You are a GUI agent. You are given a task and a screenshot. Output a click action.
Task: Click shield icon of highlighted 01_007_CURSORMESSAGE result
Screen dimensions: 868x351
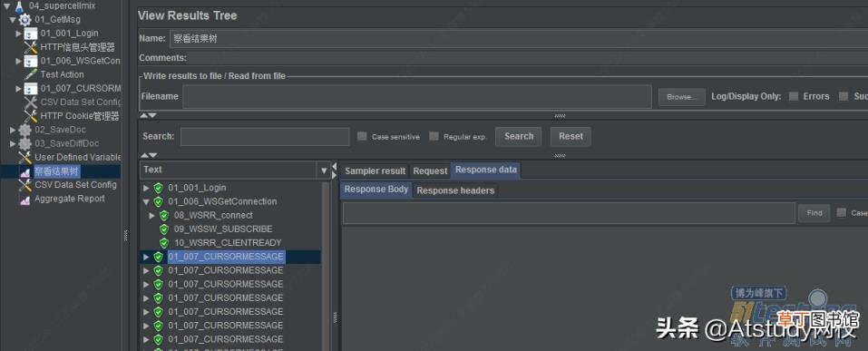[x=159, y=257]
